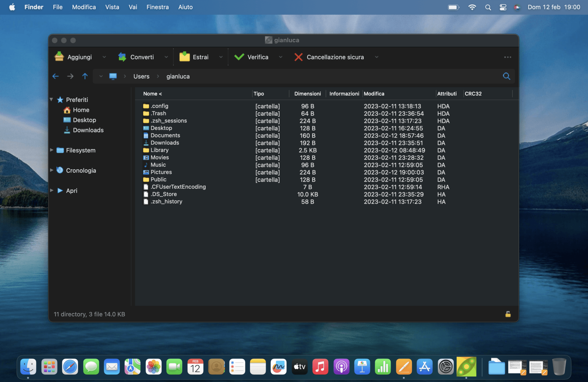Open Finder menu from the menu bar
Image resolution: width=588 pixels, height=382 pixels.
tap(34, 7)
